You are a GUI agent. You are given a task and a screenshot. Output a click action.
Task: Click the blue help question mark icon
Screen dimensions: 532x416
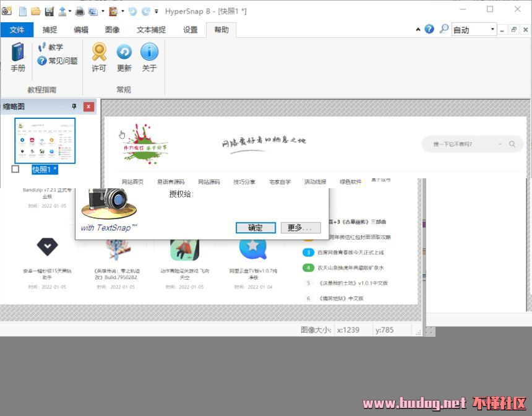tap(429, 29)
